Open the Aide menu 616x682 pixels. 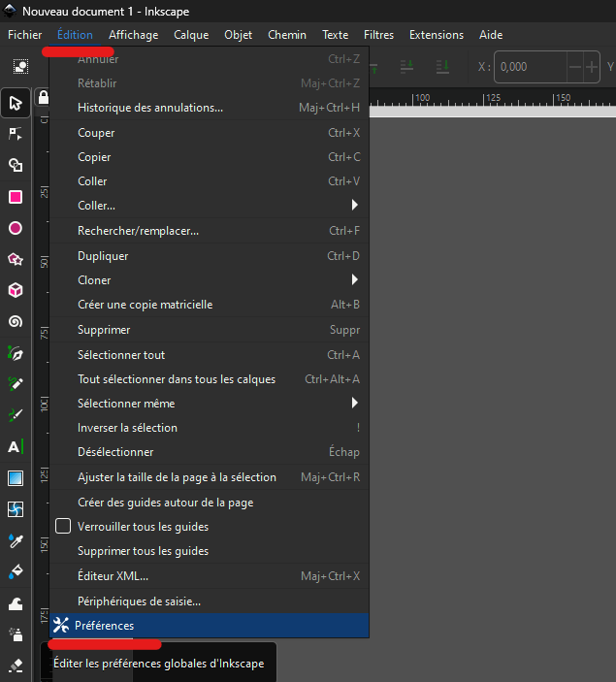491,35
